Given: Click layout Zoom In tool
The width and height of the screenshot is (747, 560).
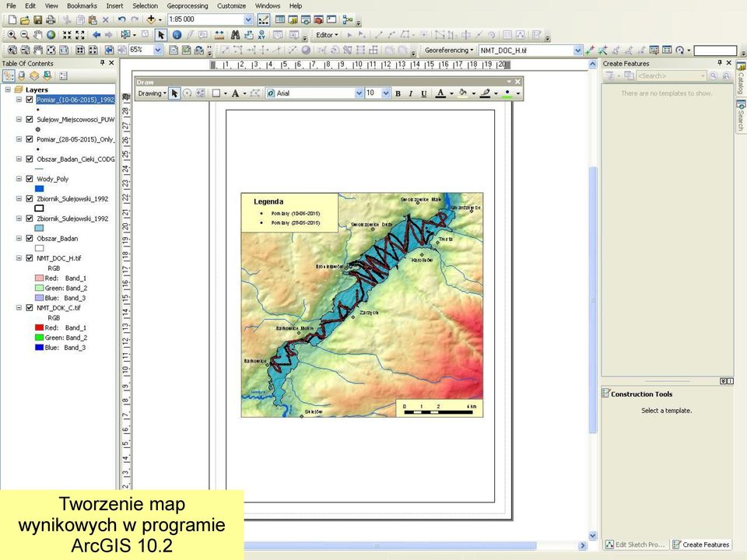Looking at the screenshot, I should pyautogui.click(x=12, y=50).
